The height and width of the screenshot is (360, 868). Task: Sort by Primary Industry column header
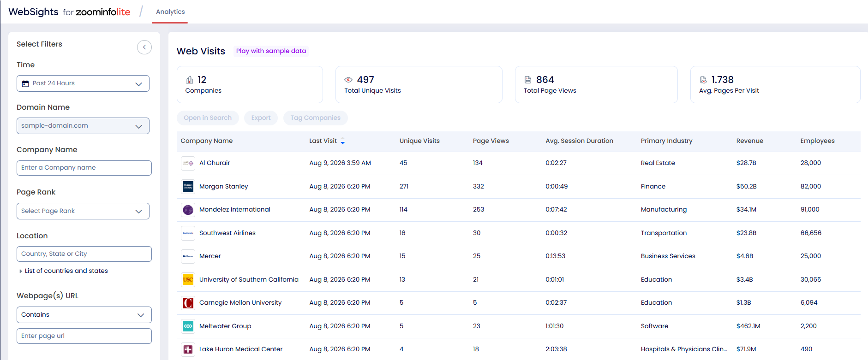pos(666,141)
